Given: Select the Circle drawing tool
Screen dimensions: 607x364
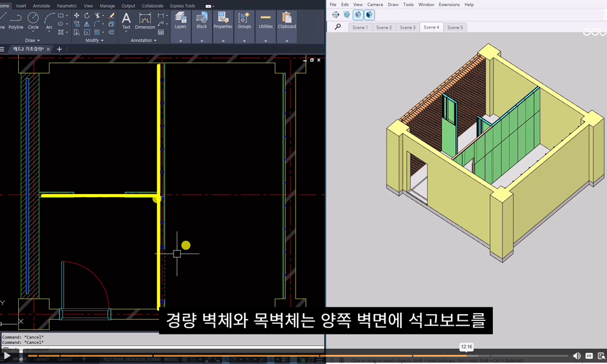Looking at the screenshot, I should 33,21.
